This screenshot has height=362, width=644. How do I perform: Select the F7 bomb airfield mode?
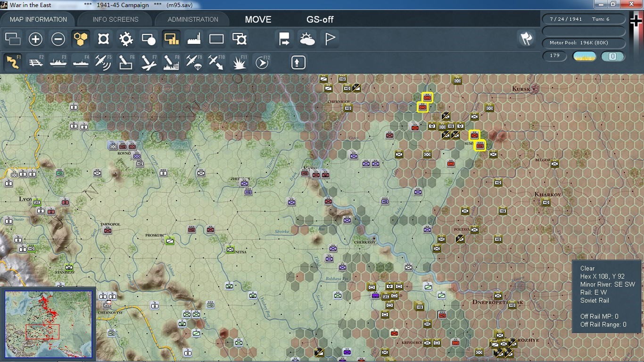[149, 62]
